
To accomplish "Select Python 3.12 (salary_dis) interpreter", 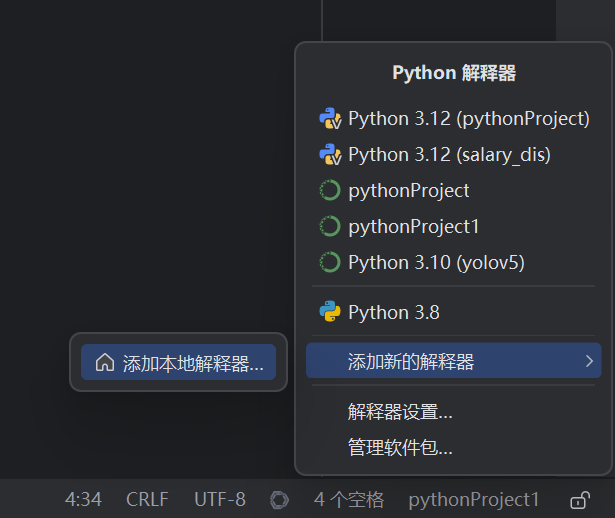I will point(453,154).
